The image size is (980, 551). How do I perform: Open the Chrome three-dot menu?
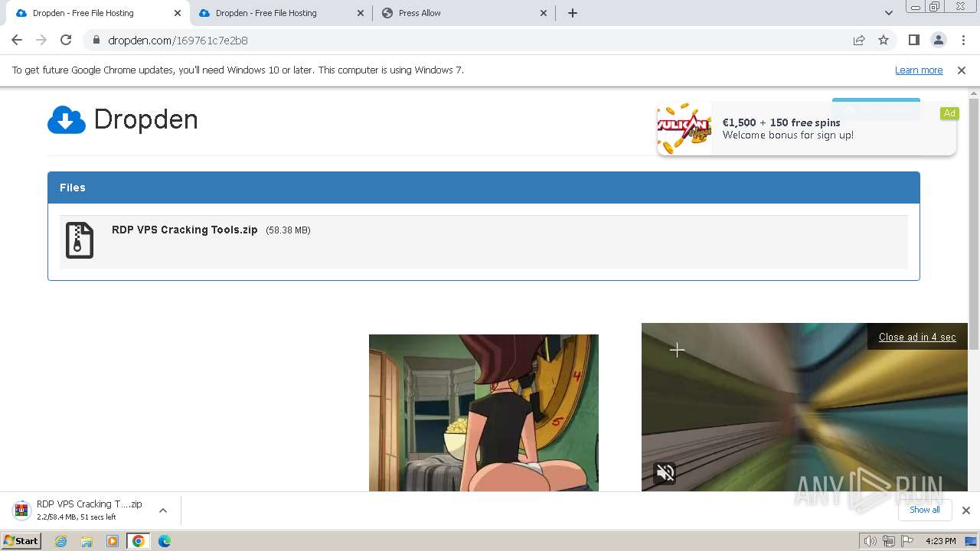coord(963,40)
